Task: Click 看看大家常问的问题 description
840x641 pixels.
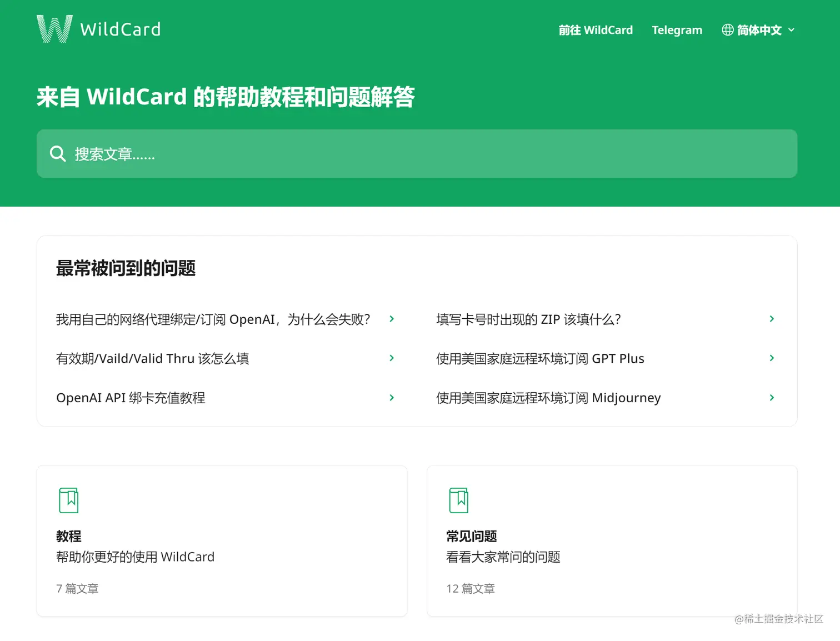Action: 503,557
